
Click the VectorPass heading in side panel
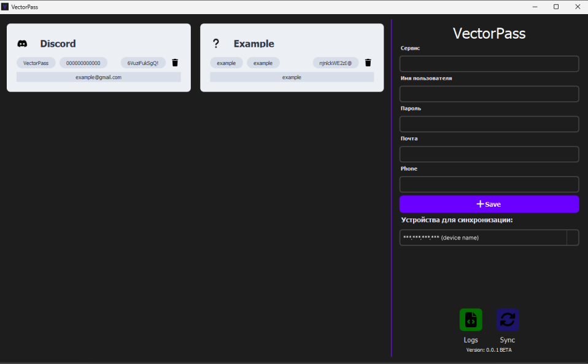(x=489, y=33)
